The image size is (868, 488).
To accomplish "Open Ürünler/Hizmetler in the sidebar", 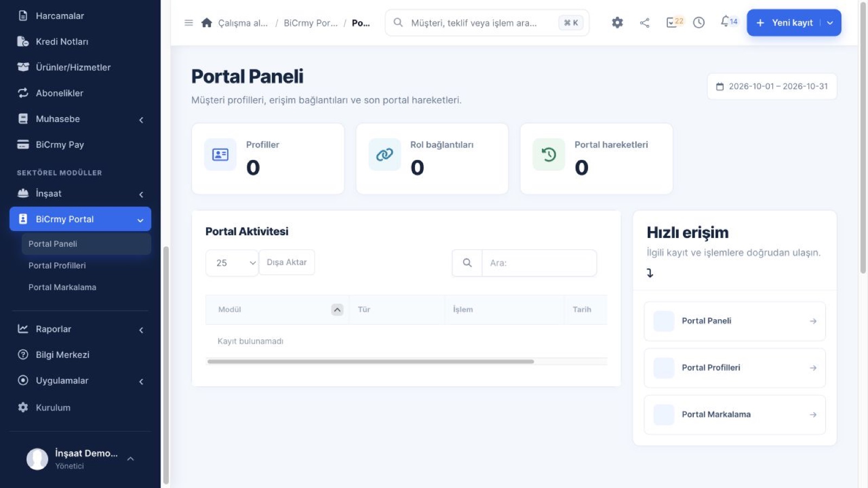I will (80, 67).
